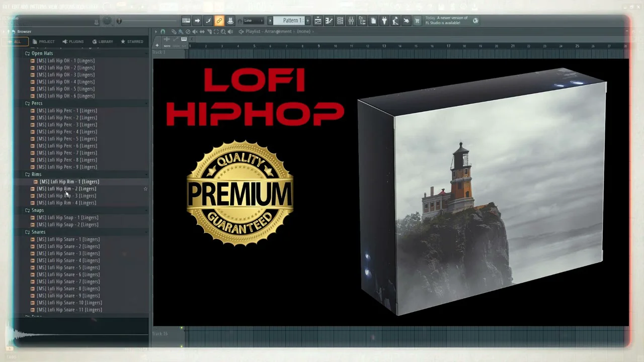This screenshot has height=362, width=644.
Task: Click the shopping cart icon
Action: (417, 21)
